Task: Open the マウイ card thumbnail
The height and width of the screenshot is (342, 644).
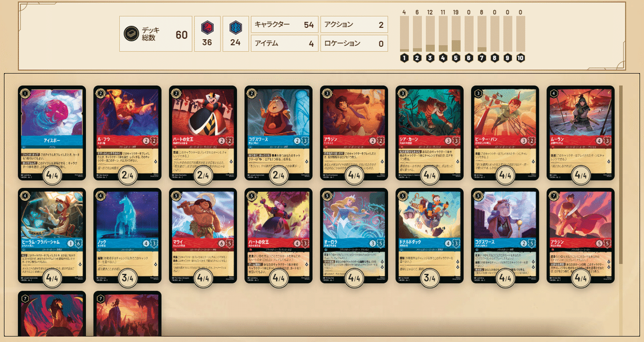Action: click(203, 235)
